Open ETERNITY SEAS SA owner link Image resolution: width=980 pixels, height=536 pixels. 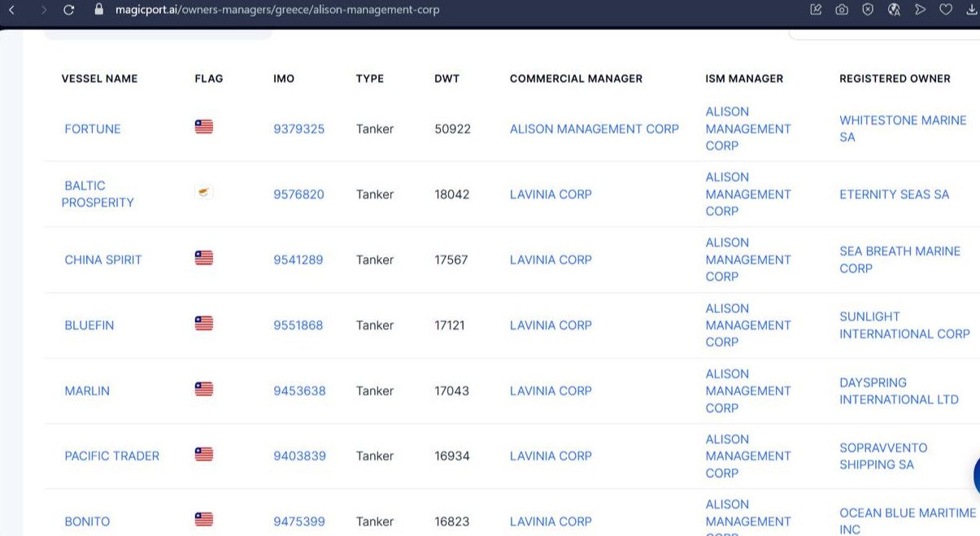coord(895,194)
